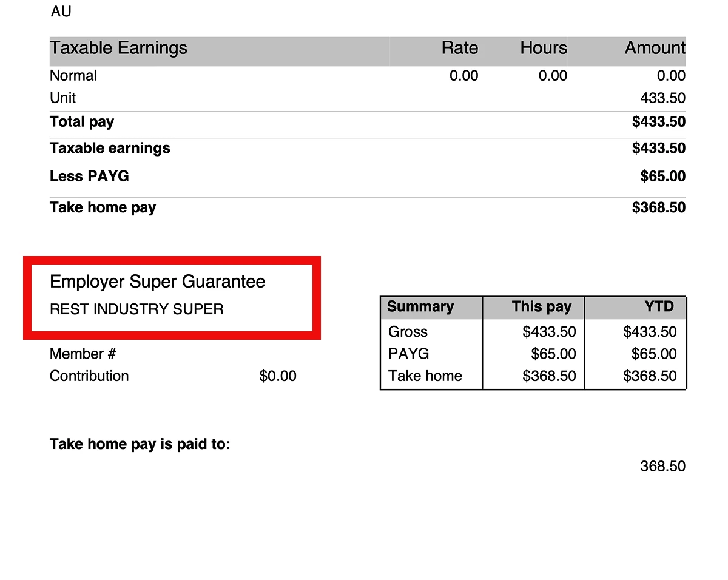Click the Summary table header cell
Image resolution: width=728 pixels, height=580 pixels.
(420, 307)
